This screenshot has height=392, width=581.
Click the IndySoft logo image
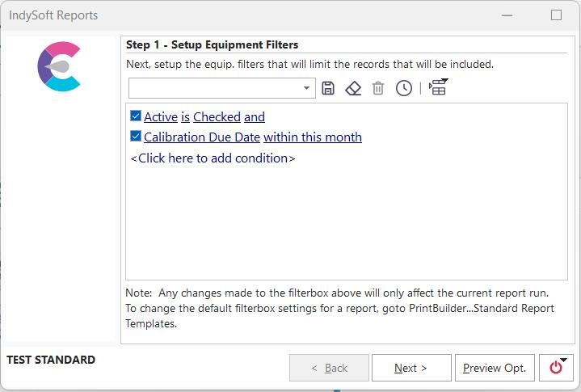pyautogui.click(x=59, y=67)
